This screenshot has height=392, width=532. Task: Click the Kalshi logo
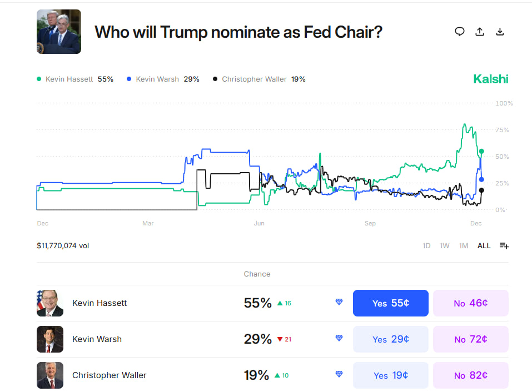(x=490, y=79)
